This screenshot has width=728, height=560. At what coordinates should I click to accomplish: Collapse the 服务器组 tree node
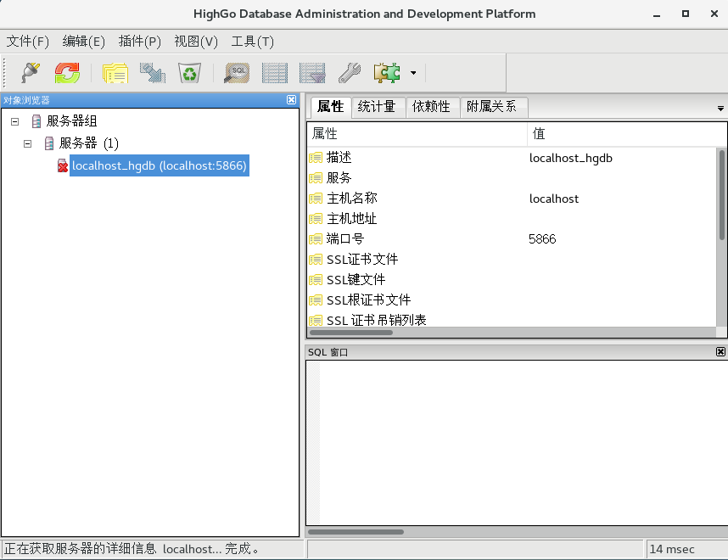[13, 120]
